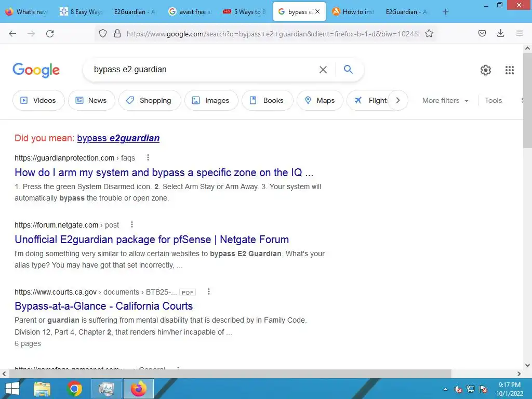Filter results by Shopping
The image size is (532, 399).
pos(150,100)
